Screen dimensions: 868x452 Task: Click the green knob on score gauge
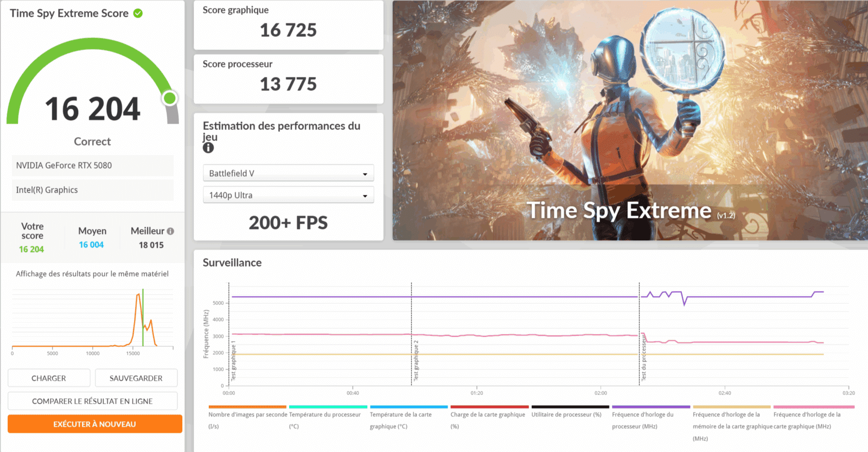point(170,98)
